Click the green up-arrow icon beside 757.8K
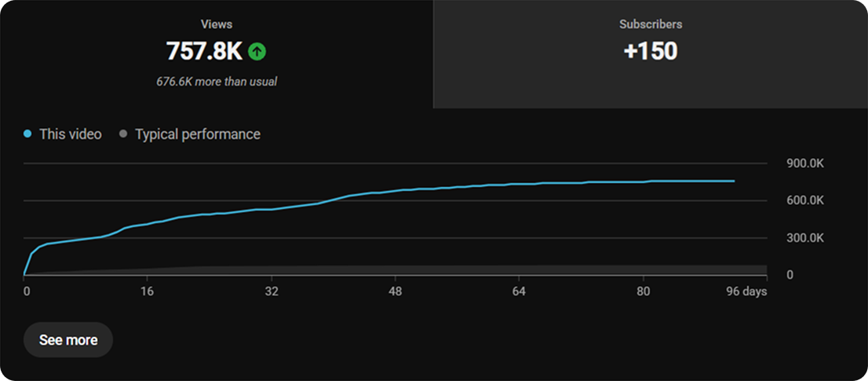 click(x=257, y=52)
